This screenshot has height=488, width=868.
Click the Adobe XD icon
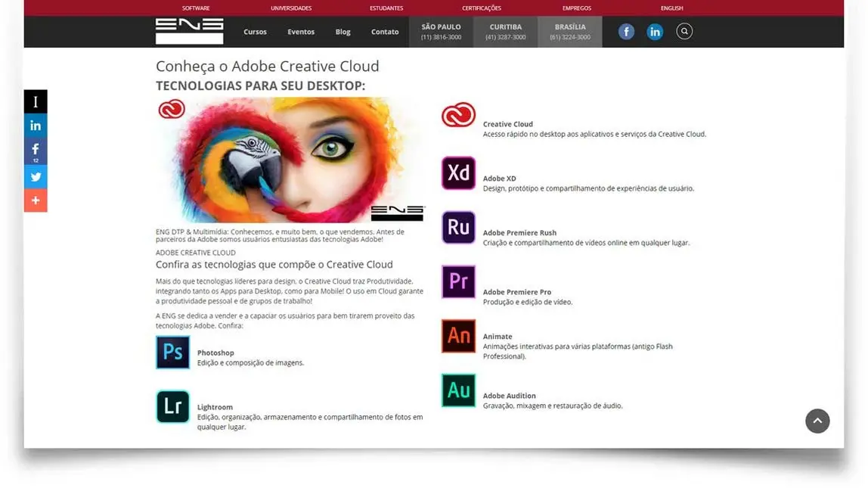(x=458, y=173)
